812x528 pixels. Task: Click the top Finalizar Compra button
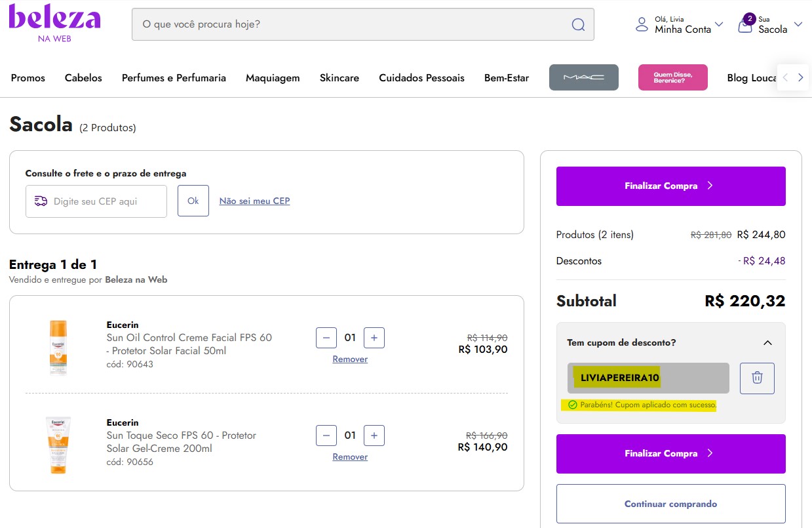click(x=670, y=186)
